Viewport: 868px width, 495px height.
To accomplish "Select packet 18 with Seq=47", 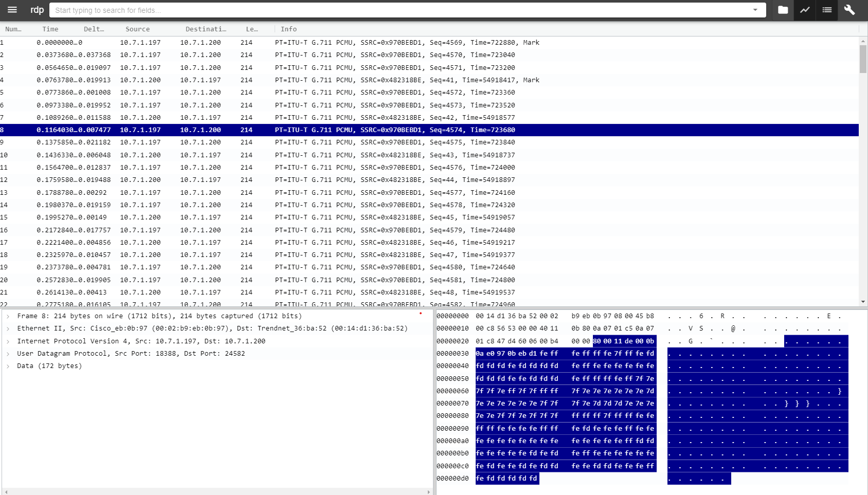I will click(429, 255).
